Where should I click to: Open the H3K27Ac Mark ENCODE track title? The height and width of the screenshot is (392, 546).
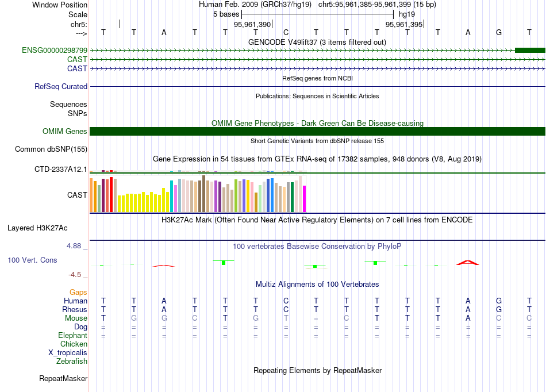click(x=317, y=220)
